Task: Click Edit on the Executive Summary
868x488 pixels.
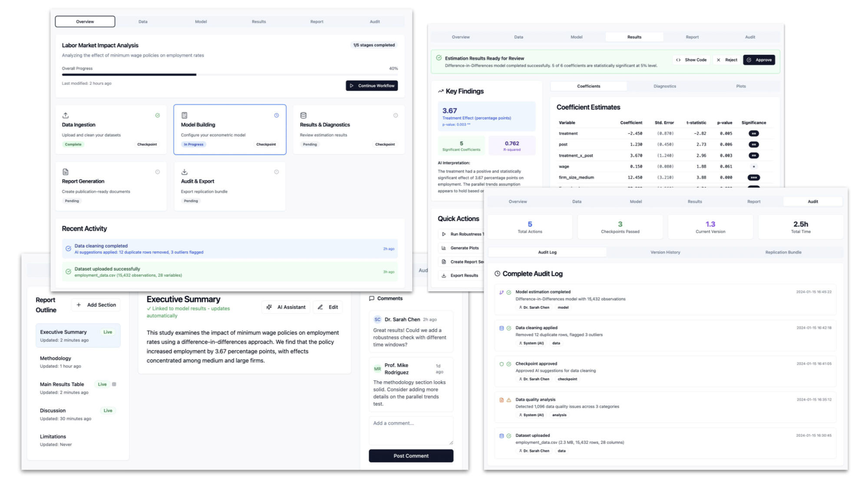Action: point(328,307)
